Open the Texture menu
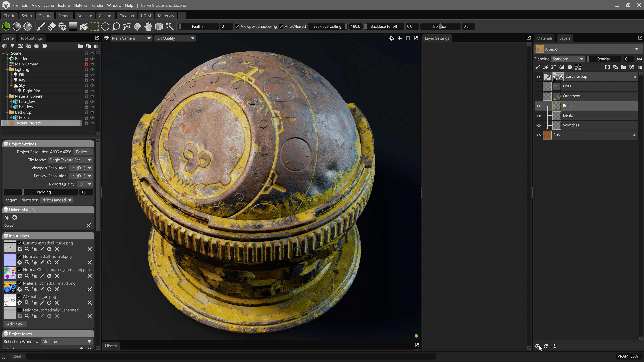Screen dimensions: 644x362 point(63,5)
